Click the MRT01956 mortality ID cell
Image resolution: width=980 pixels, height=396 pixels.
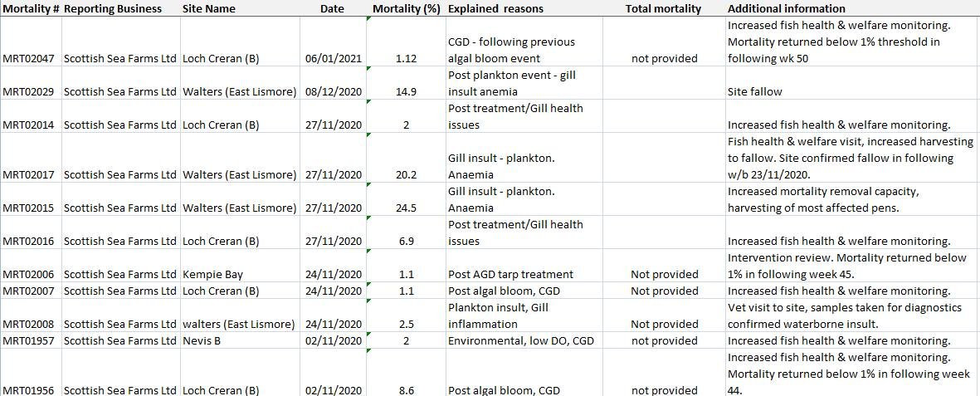tap(29, 390)
